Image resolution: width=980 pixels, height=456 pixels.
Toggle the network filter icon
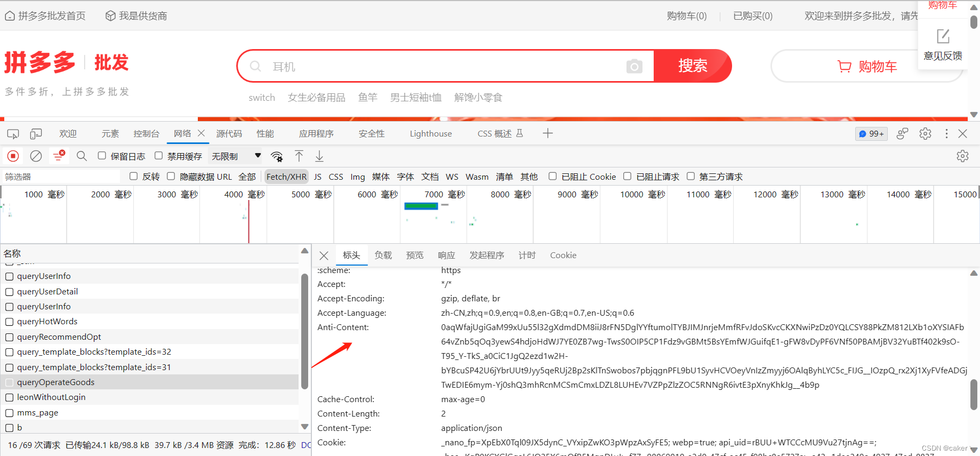58,156
